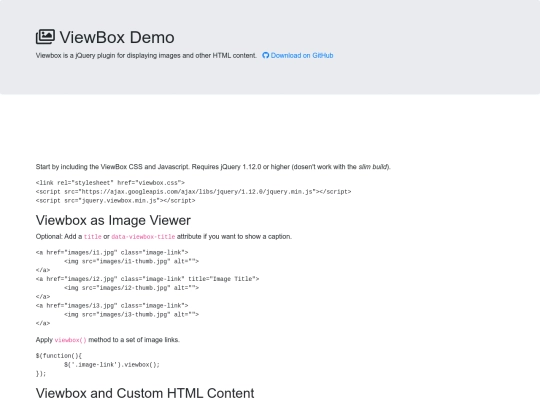This screenshot has width=540, height=405.
Task: Click the pink 'viewbox()' code word
Action: [x=71, y=340]
